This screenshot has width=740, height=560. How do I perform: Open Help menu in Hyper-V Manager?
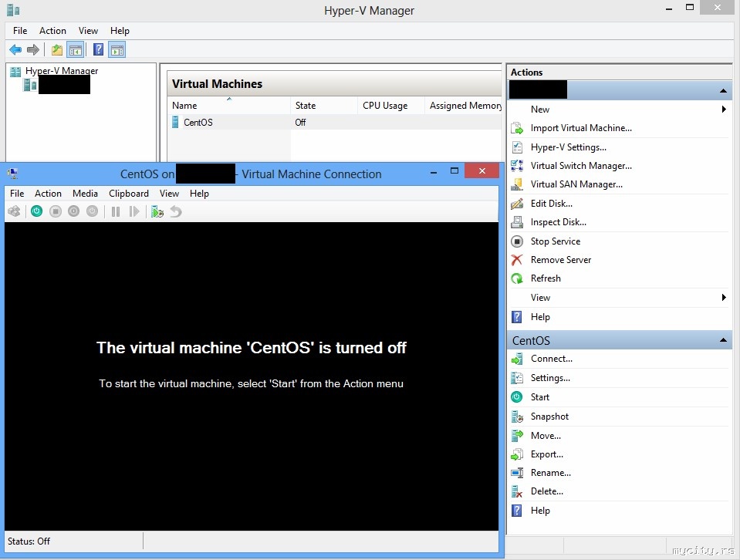point(120,31)
